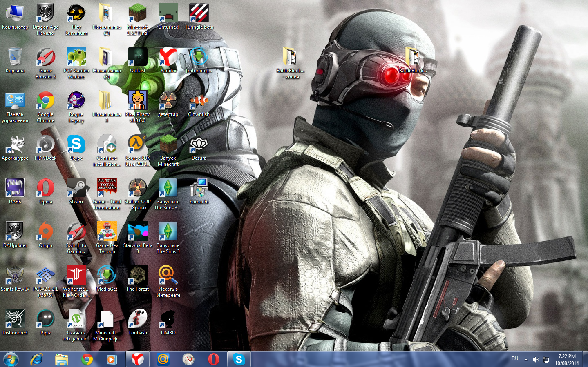This screenshot has height=367, width=588.
Task: Launch Pixel Piracy v1.0.6.0 shortcut
Action: pos(138,107)
